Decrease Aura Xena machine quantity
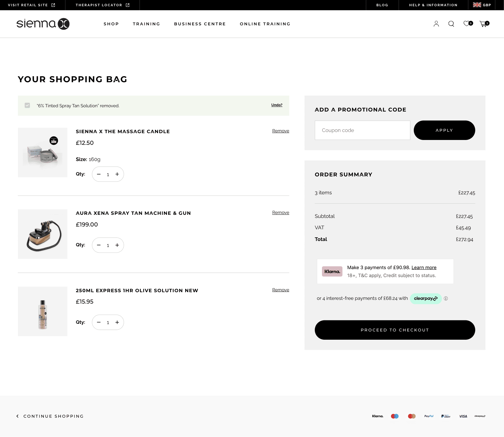 coord(99,245)
